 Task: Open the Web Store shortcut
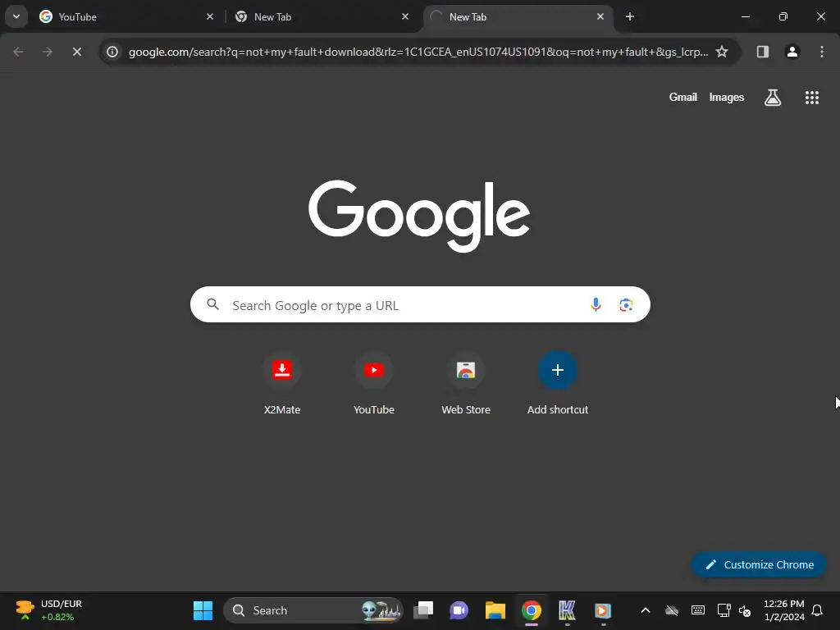466,384
